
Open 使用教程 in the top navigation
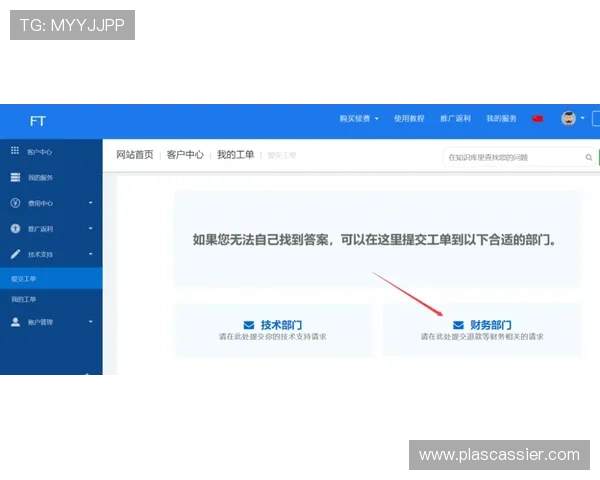pos(409,119)
